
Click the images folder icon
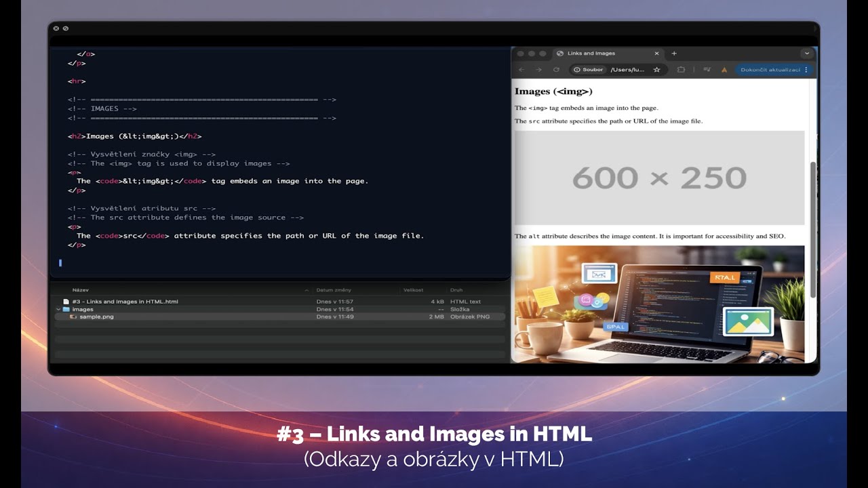pyautogui.click(x=66, y=309)
